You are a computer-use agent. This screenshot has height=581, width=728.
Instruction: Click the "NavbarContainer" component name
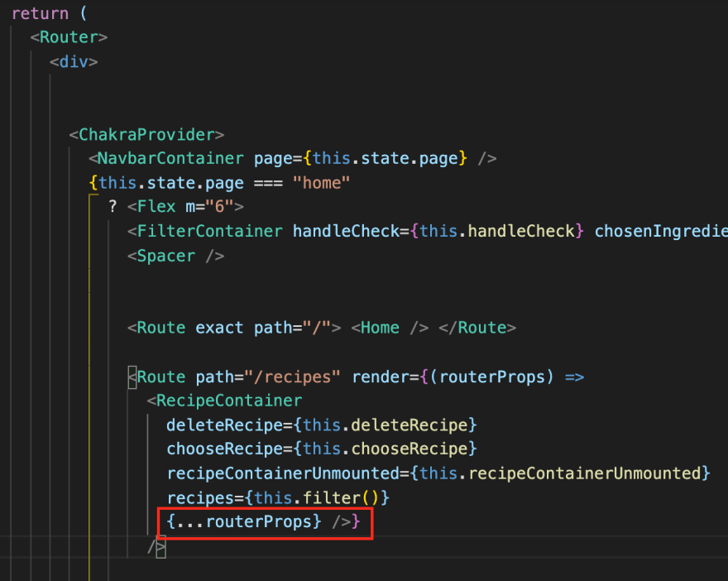click(x=170, y=159)
